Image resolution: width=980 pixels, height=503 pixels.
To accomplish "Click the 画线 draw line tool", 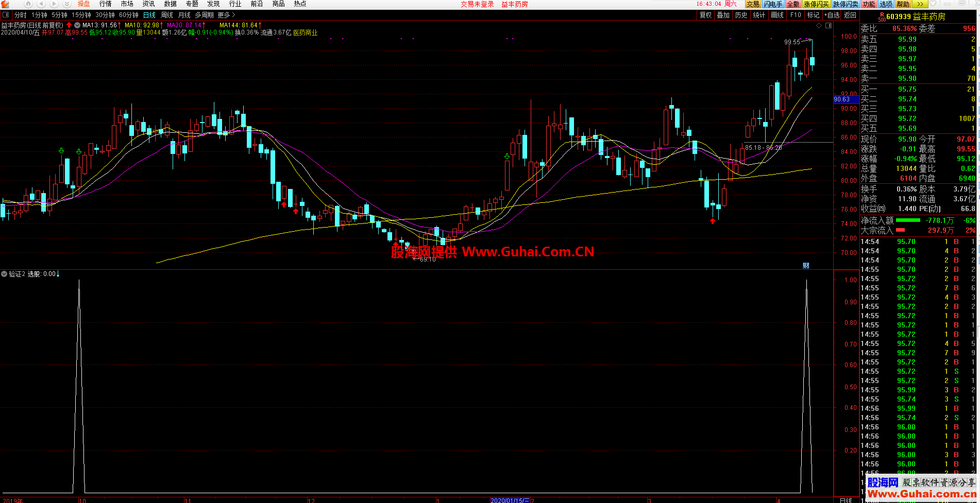I will (x=777, y=15).
